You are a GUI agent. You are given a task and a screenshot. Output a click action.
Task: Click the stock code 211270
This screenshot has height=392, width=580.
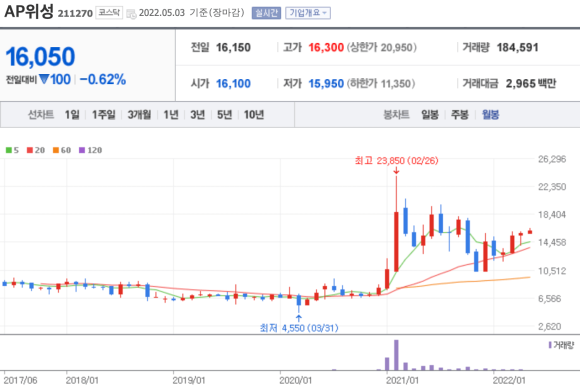[x=75, y=14]
